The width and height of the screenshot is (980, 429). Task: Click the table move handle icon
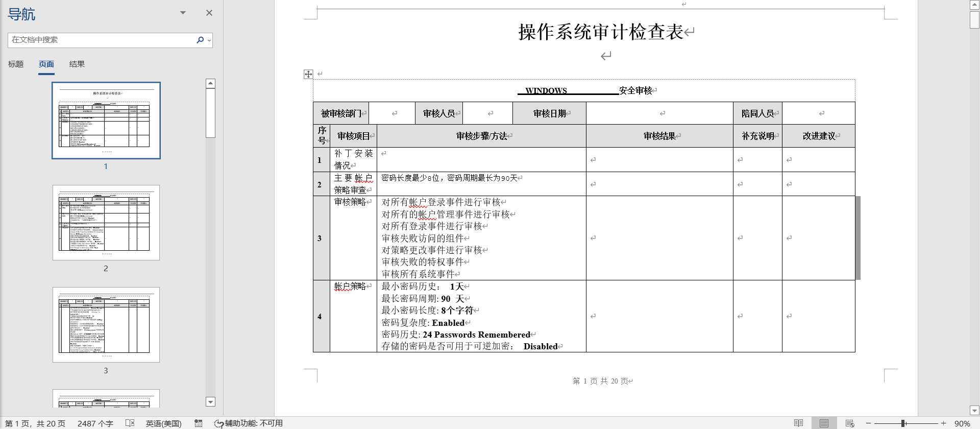308,74
